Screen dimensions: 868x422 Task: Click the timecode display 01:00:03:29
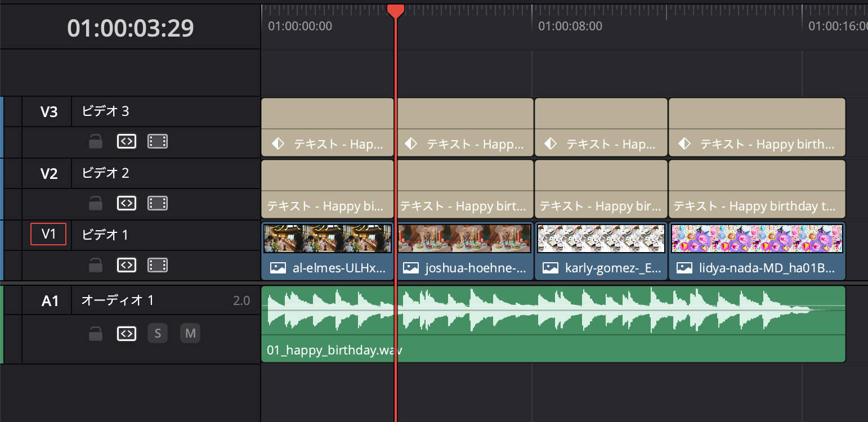pos(131,28)
